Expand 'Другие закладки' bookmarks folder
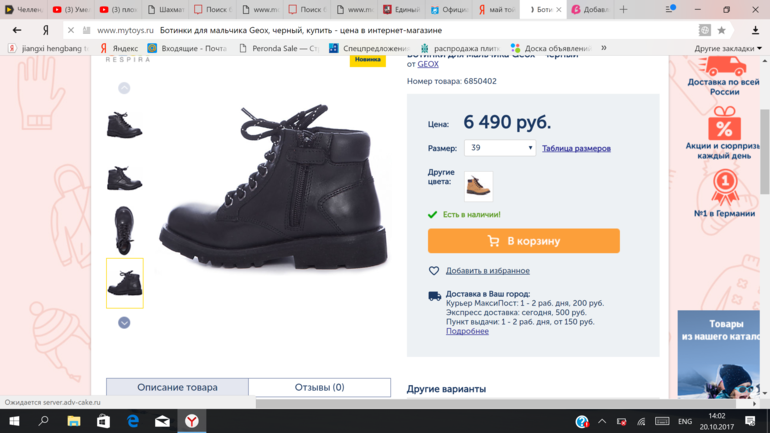This screenshot has width=770, height=433. [727, 48]
